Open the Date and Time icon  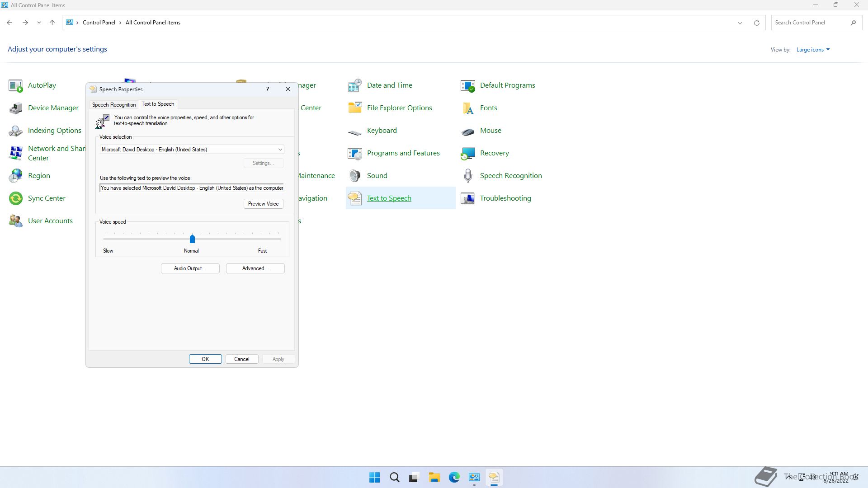355,85
